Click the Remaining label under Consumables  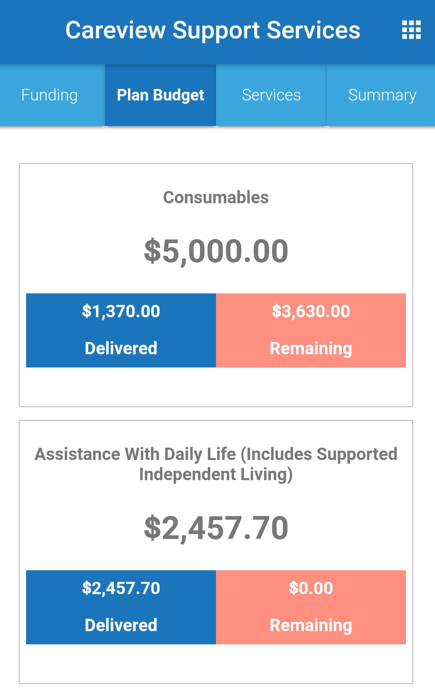311,349
